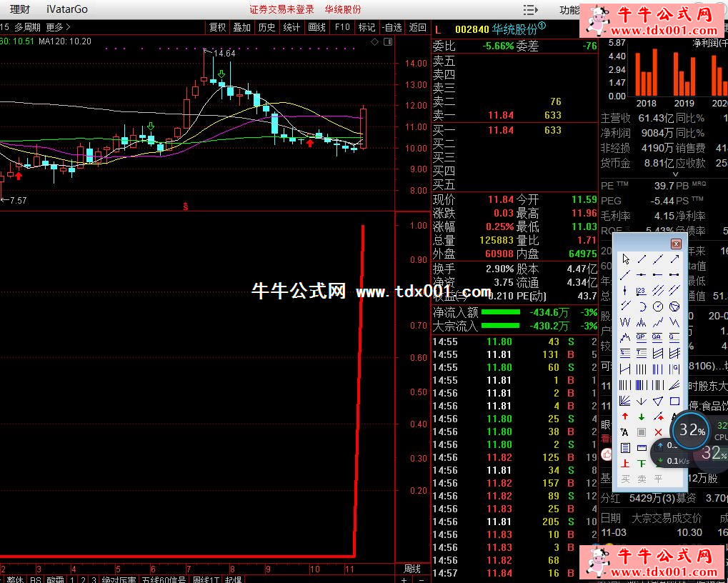Select the line segment drawing tool

(x=641, y=259)
